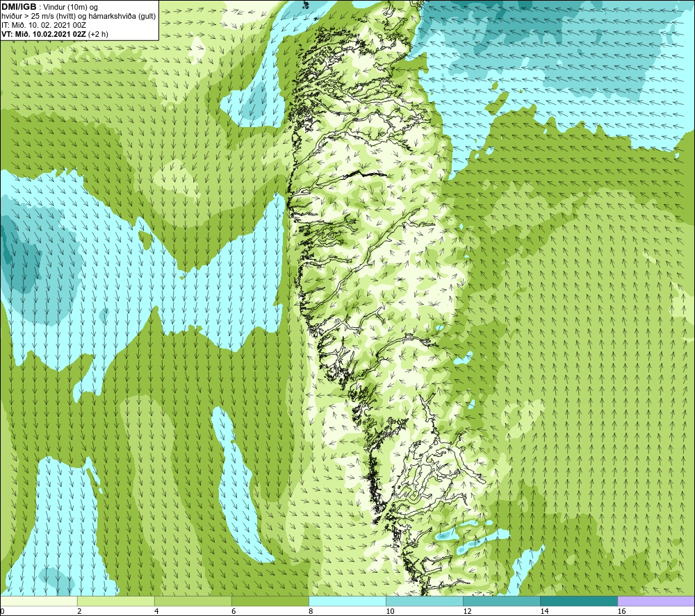Click the green 4–6 m/s scale swatch
Viewport: 695px width, 616px height.
pyautogui.click(x=193, y=601)
